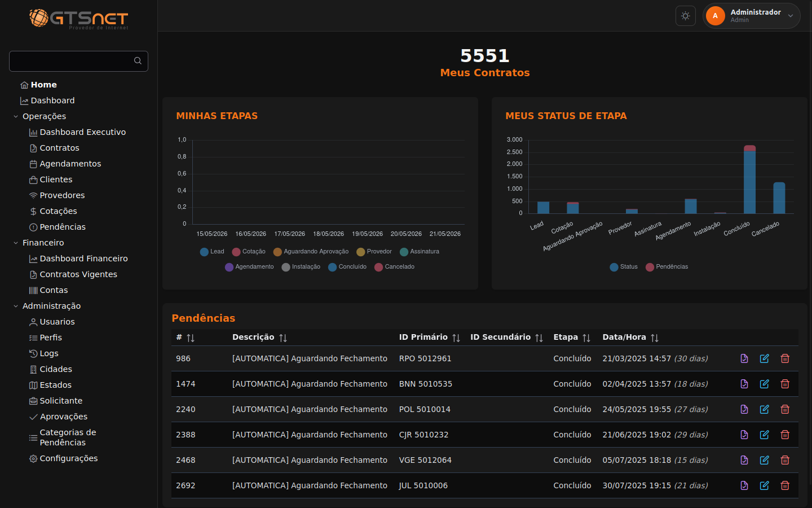The height and width of the screenshot is (508, 812).
Task: Click the Configurações gear icon
Action: (x=33, y=458)
